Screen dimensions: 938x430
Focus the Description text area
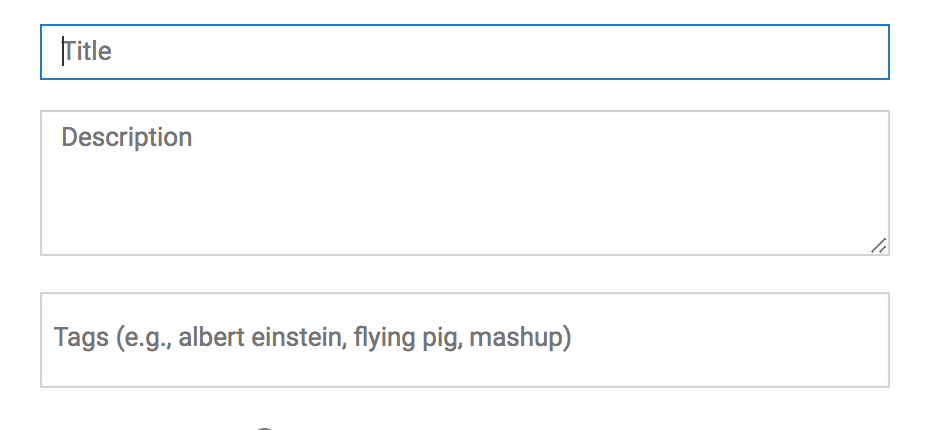pos(464,182)
